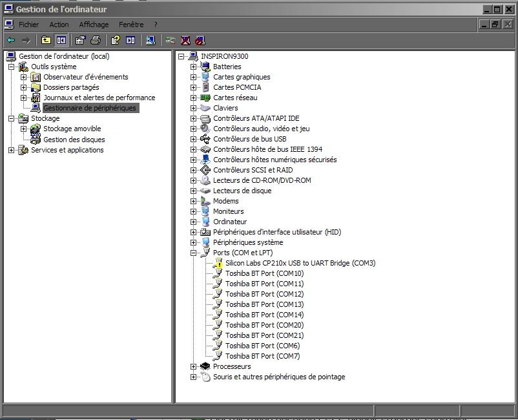This screenshot has height=420, width=518.
Task: Click the grey Forward arrow in the toolbar
Action: 26,40
